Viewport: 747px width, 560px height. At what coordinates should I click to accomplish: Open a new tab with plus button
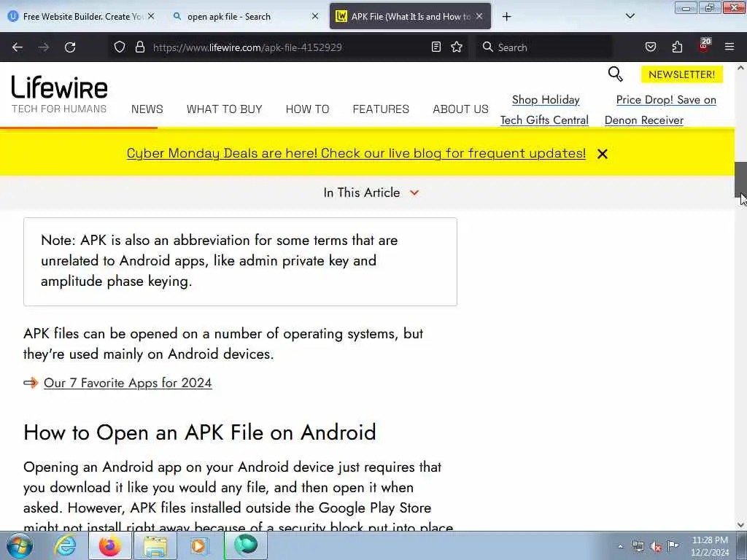point(507,17)
